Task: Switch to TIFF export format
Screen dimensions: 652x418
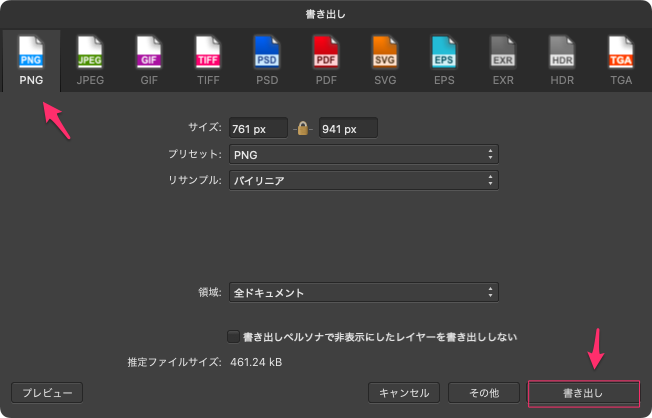Action: point(208,59)
